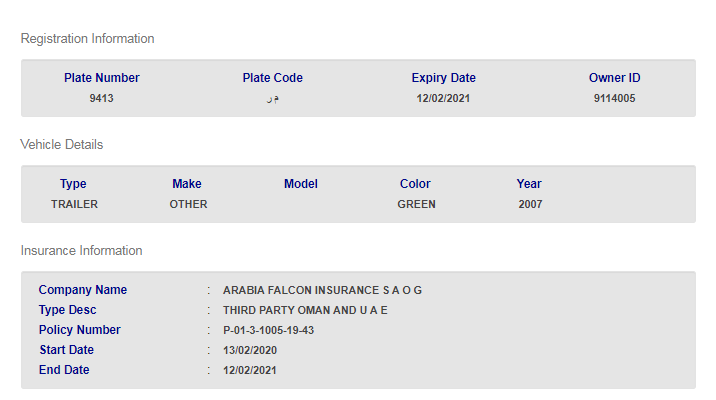Click the Vehicle Details heading
Screen dimensions: 716x400
[62, 145]
